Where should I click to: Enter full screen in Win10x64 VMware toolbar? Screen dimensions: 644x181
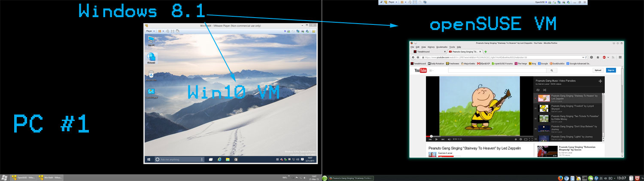point(173,31)
